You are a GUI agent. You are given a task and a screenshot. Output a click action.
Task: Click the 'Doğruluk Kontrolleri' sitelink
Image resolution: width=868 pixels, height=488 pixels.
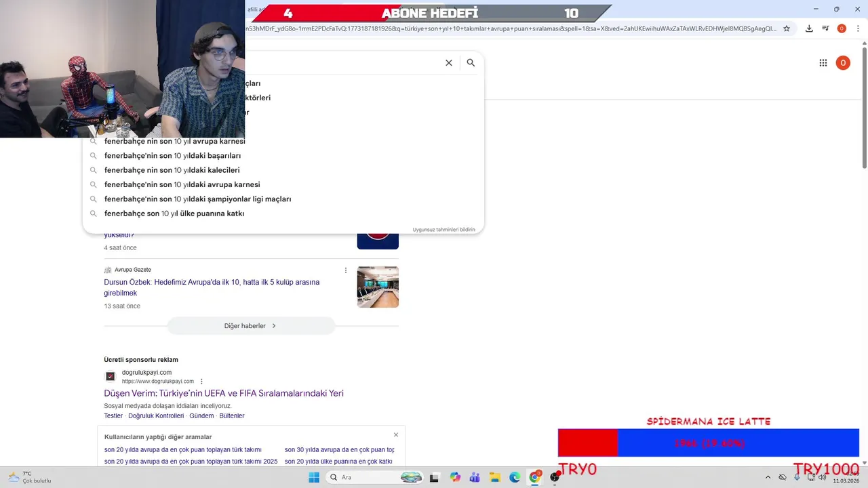(156, 415)
